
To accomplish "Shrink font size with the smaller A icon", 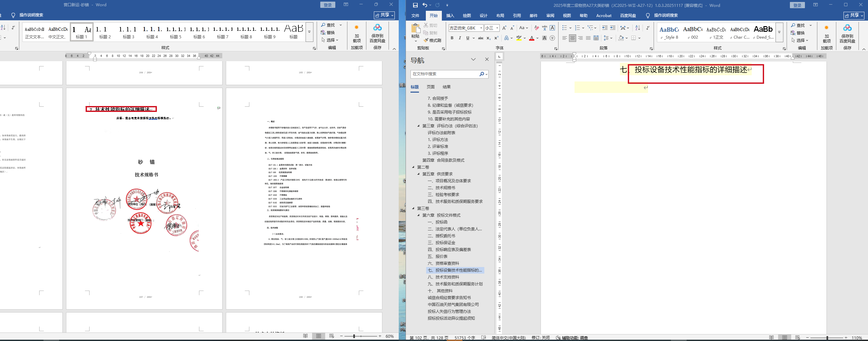I will [x=512, y=28].
